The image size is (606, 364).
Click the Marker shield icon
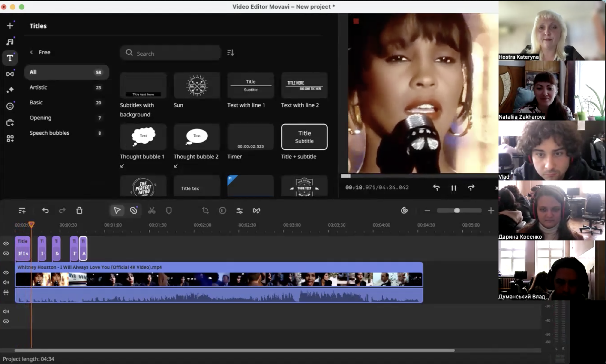[169, 210]
